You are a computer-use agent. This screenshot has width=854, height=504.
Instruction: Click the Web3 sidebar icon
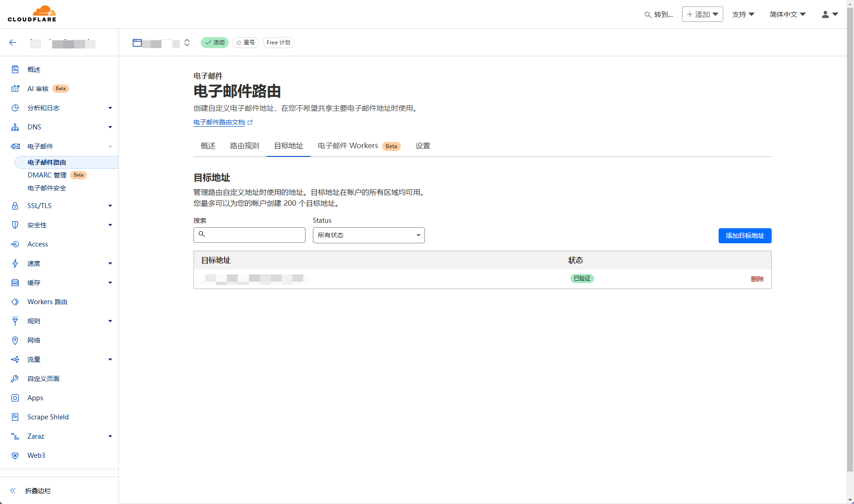click(x=15, y=456)
